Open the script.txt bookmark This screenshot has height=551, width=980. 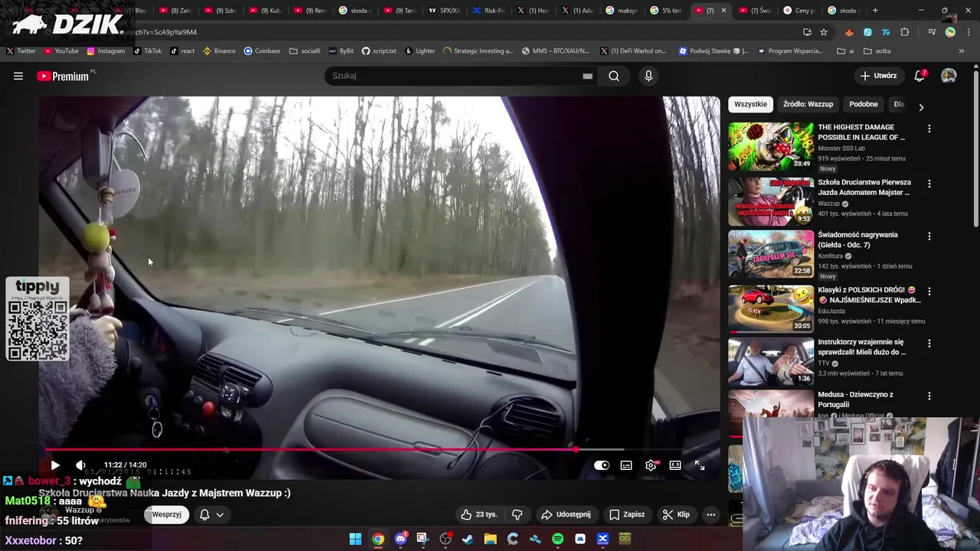point(378,51)
